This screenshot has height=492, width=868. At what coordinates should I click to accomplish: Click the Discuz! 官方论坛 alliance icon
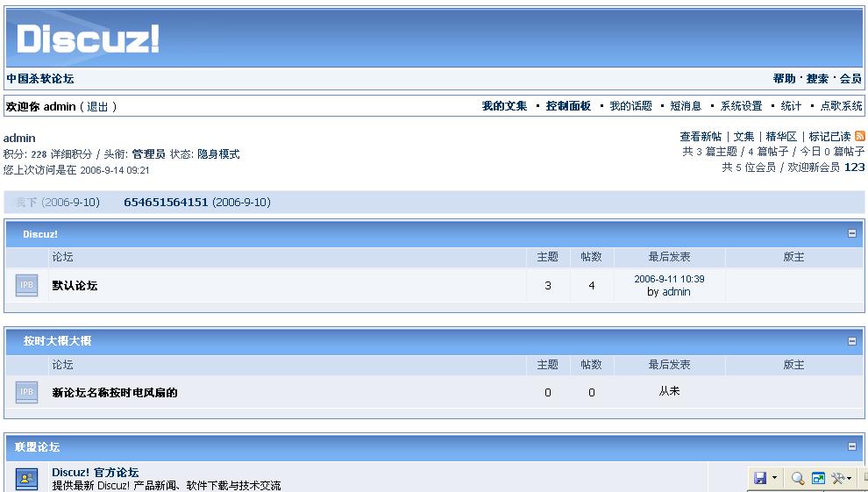pyautogui.click(x=26, y=479)
